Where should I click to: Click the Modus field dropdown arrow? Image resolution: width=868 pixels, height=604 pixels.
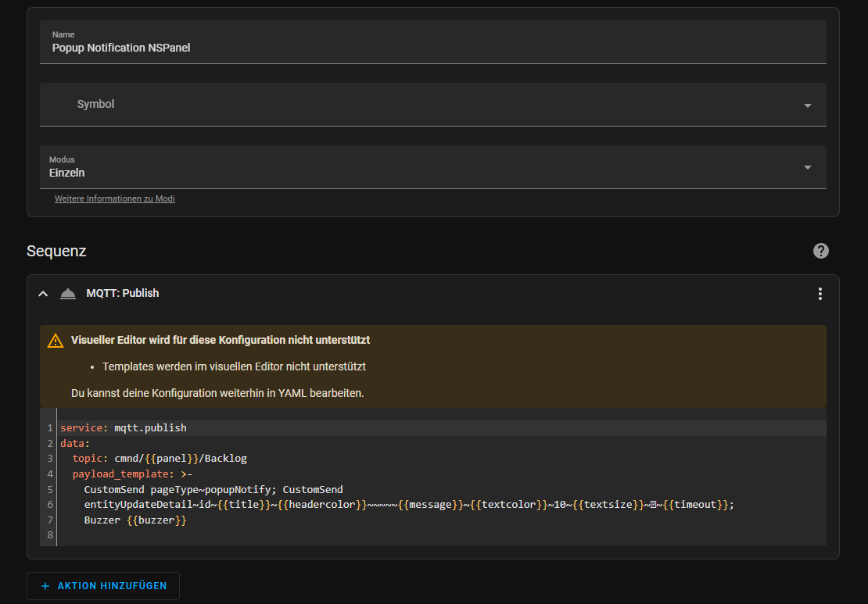(x=807, y=166)
